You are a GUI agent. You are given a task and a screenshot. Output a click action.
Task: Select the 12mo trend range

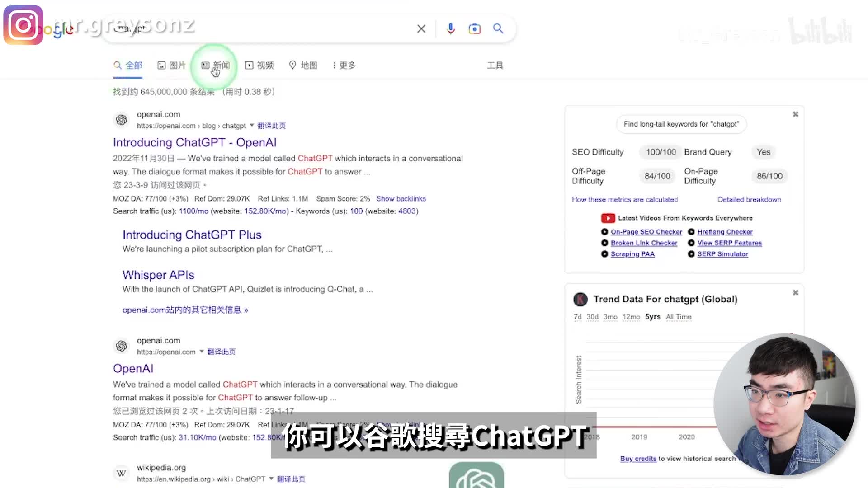pyautogui.click(x=631, y=317)
